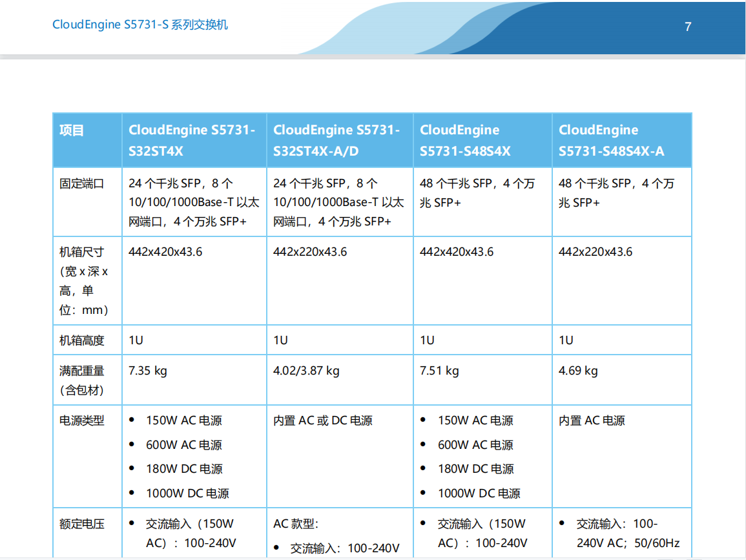Select the 4.02/3.87 kg weight value
This screenshot has width=746, height=560.
point(306,371)
